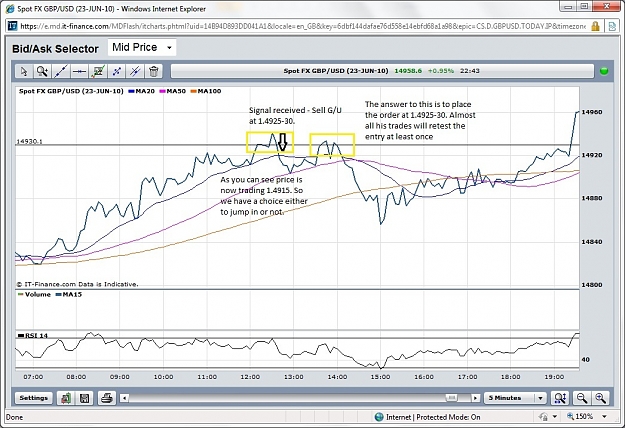Click the IT-Finance favicon in address bar
Viewport: 625px width, 428px height.
[x=13, y=26]
